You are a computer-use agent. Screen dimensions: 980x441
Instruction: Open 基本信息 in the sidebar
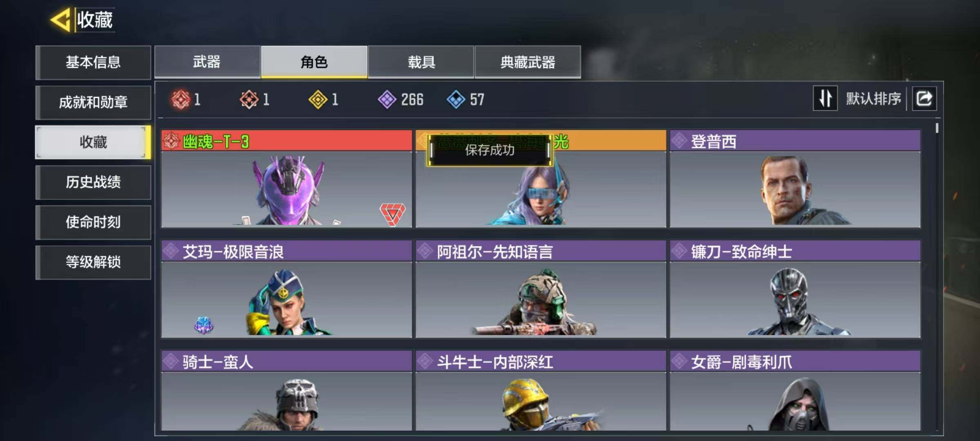pos(93,62)
